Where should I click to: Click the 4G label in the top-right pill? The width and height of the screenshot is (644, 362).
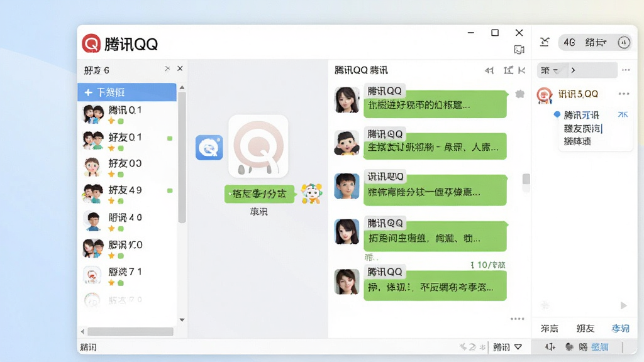[569, 42]
